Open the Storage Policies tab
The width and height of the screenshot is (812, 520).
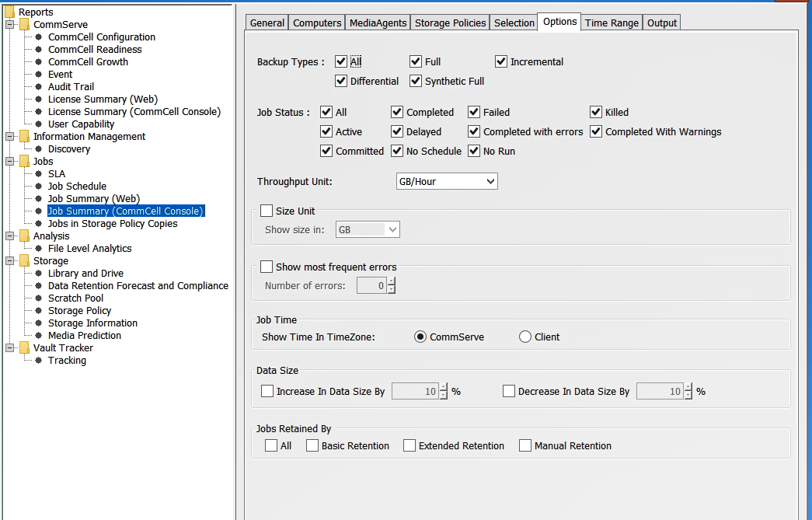[x=450, y=23]
